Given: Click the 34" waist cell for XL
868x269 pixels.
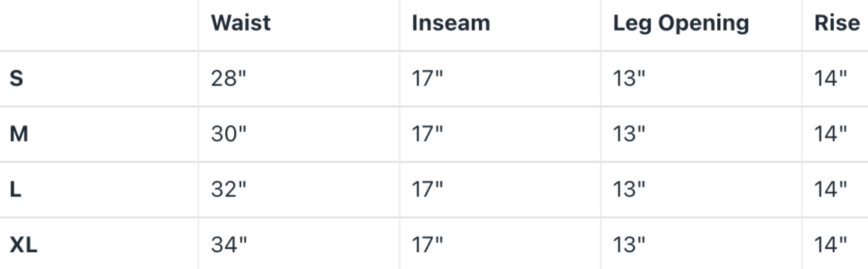Looking at the screenshot, I should coord(228,244).
